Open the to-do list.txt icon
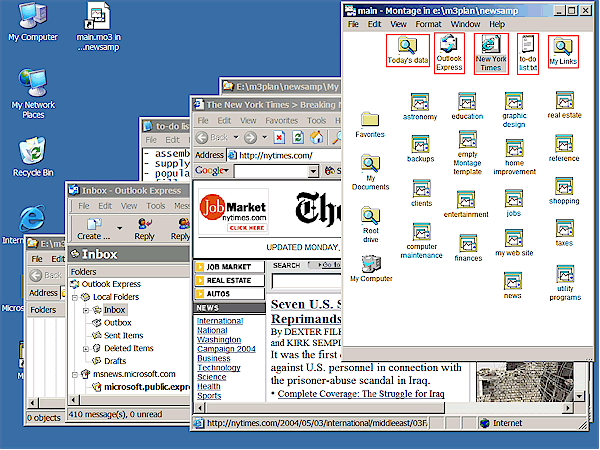 click(528, 54)
